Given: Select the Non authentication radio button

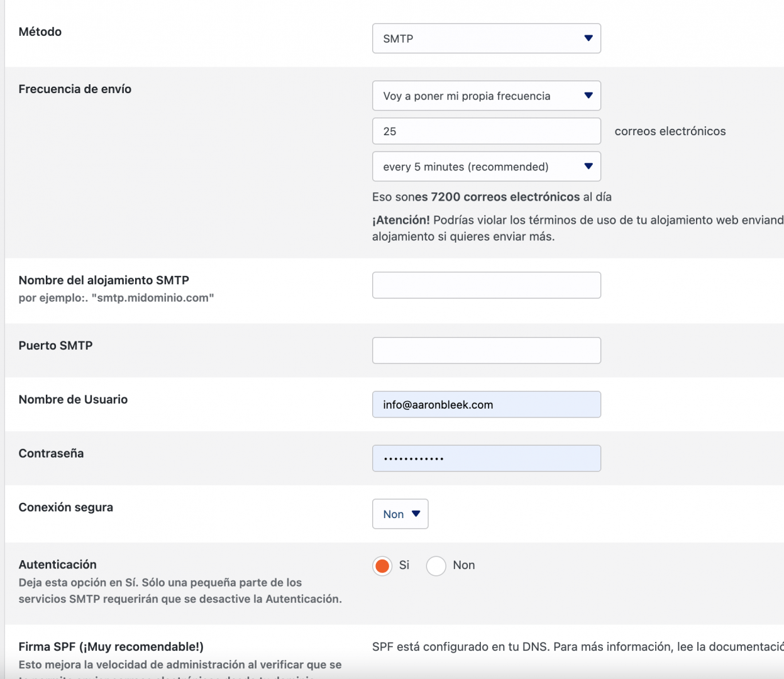Looking at the screenshot, I should pos(436,566).
